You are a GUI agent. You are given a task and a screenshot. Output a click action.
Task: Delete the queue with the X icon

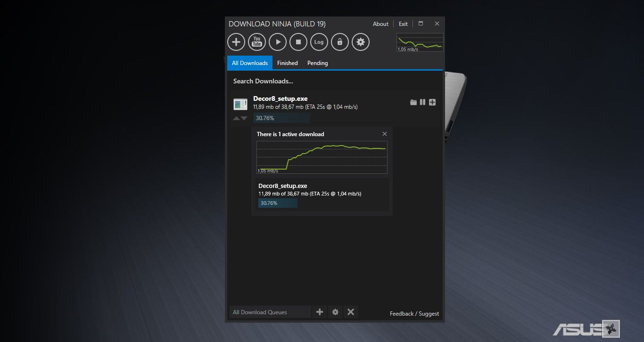point(351,312)
